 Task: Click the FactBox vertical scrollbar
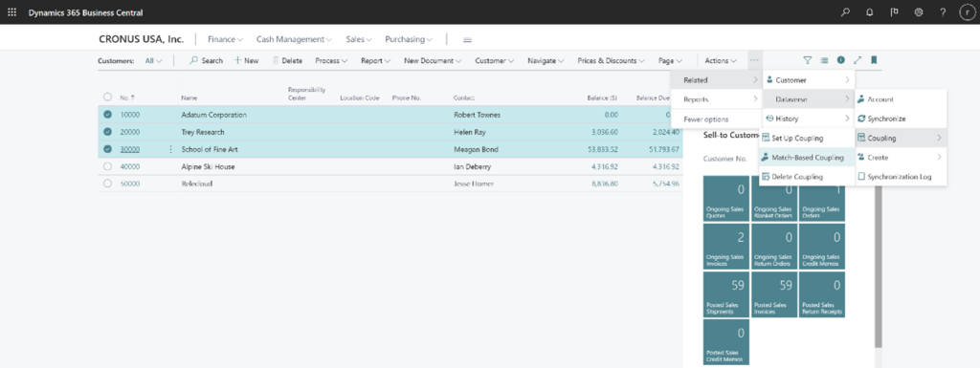click(879, 267)
